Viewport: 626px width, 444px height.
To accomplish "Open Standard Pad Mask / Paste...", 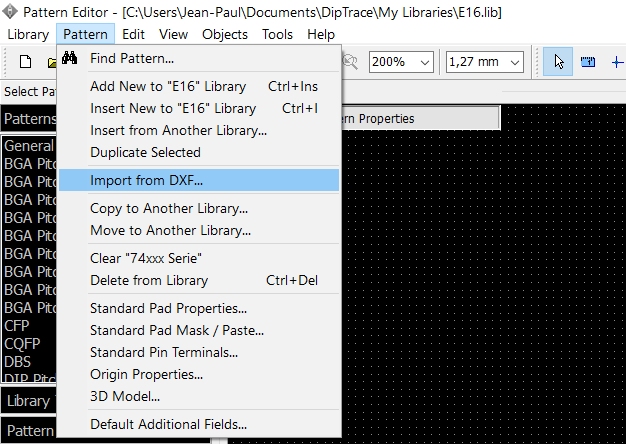I will coord(199,330).
